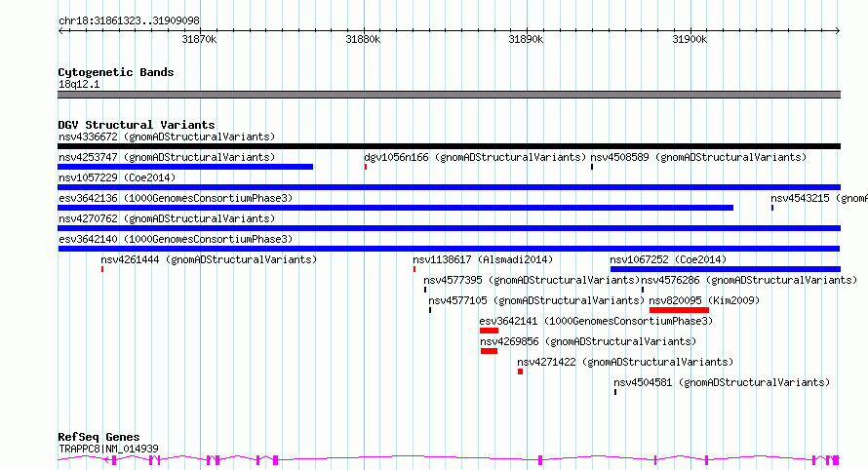Click the nsv1138617 red marker
Image resolution: width=868 pixels, height=470 pixels.
point(414,269)
